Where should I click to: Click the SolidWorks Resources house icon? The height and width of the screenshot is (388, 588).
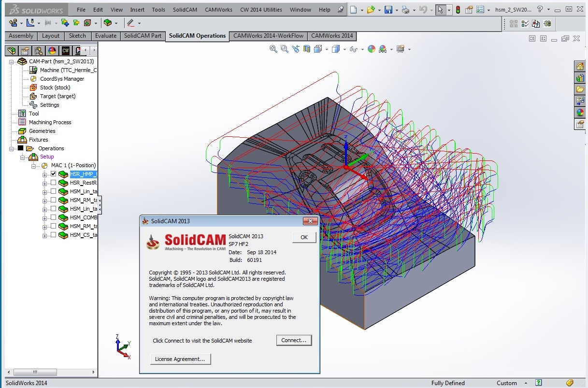[580, 66]
